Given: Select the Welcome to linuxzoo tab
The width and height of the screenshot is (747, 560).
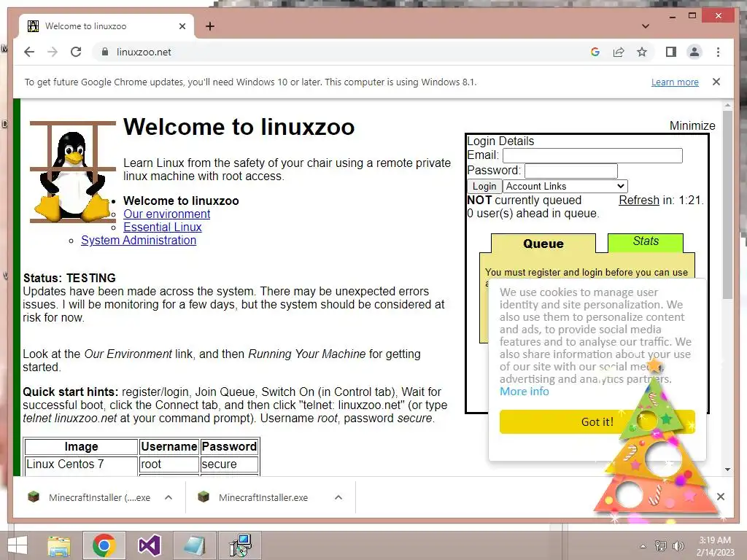Looking at the screenshot, I should 107,26.
